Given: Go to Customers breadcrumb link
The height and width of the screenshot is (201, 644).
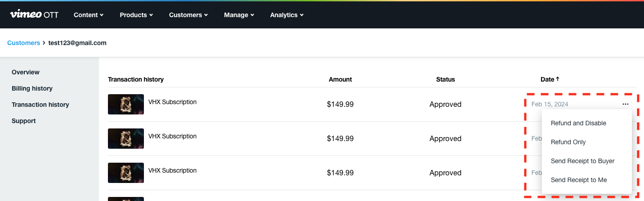Looking at the screenshot, I should pyautogui.click(x=24, y=43).
